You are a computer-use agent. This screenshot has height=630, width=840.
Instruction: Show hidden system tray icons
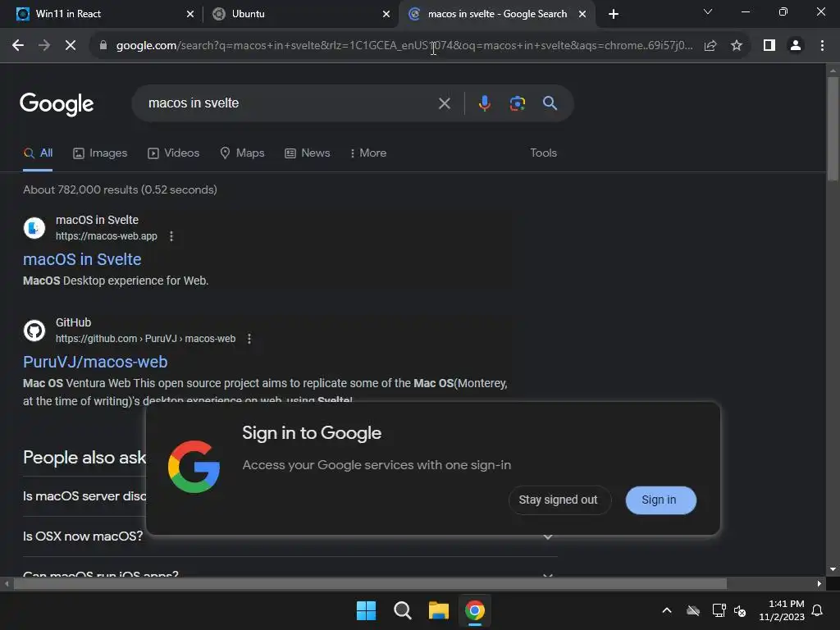click(x=667, y=610)
